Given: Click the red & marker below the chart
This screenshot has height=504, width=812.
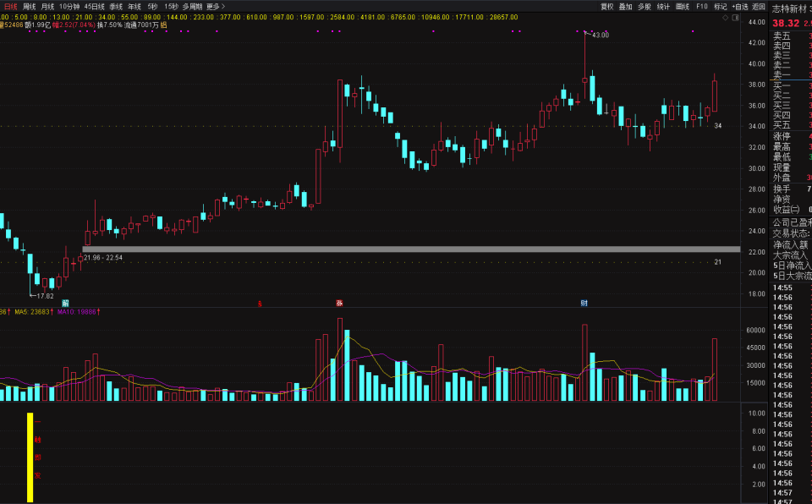Looking at the screenshot, I should coord(260,304).
